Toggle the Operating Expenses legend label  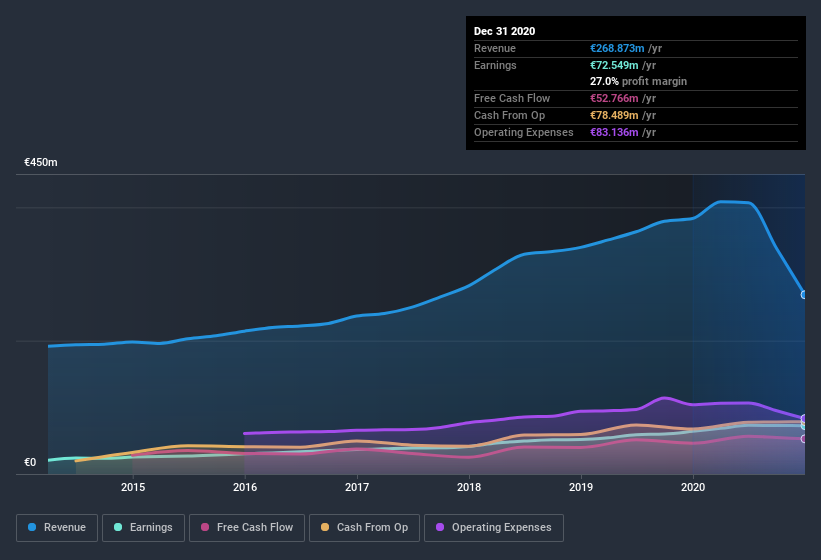coord(501,527)
